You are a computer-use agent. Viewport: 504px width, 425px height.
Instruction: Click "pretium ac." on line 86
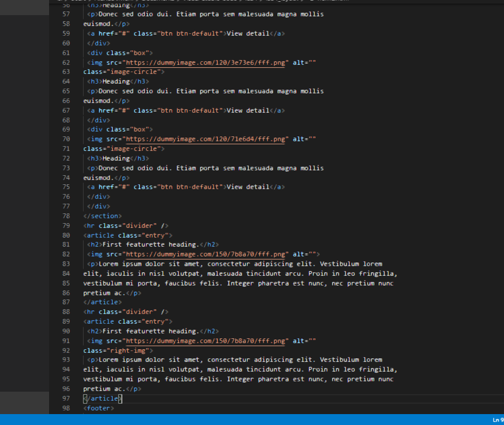[104, 293]
